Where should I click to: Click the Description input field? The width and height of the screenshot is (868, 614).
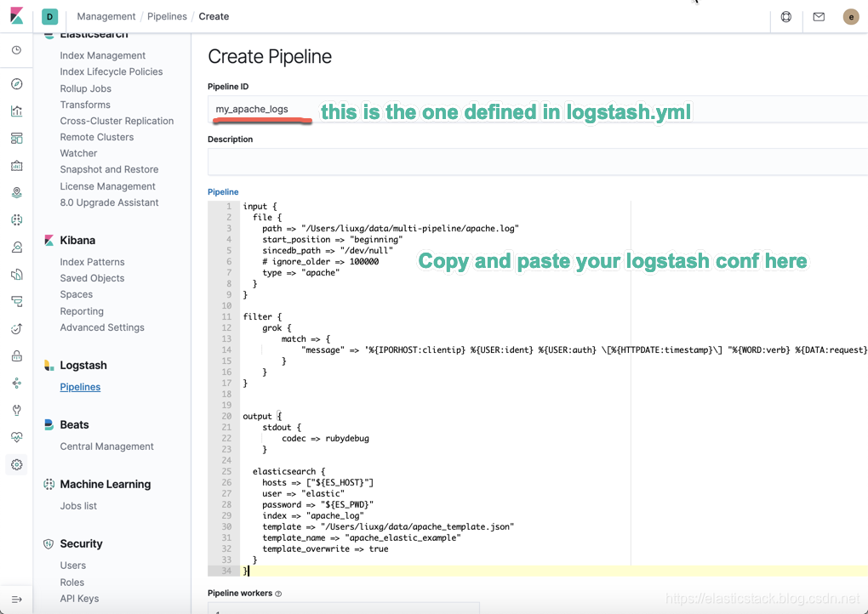click(x=538, y=162)
